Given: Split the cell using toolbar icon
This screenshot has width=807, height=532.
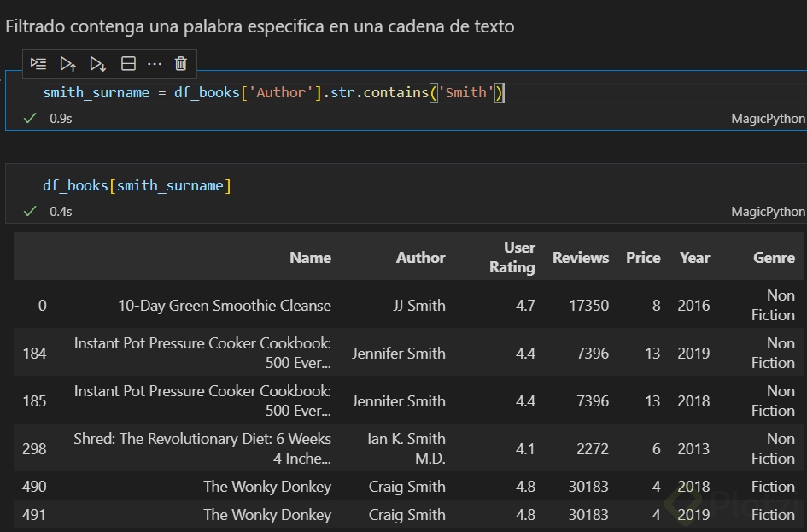Looking at the screenshot, I should (128, 64).
